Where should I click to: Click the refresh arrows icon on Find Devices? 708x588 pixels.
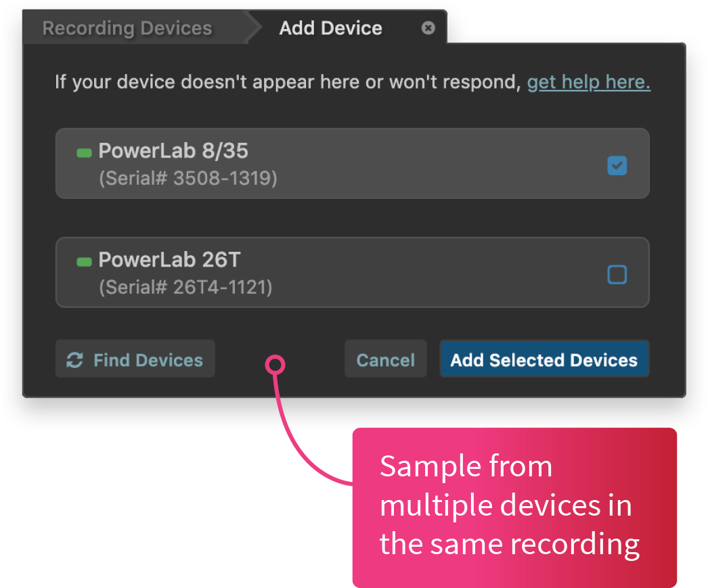point(74,360)
